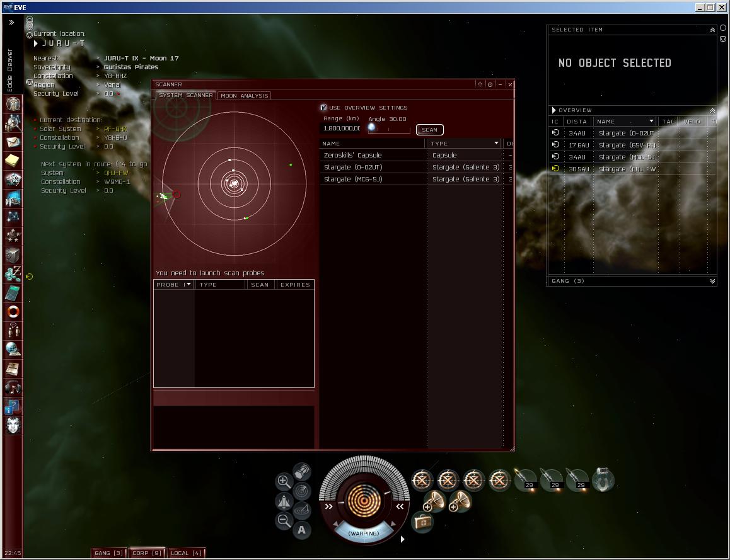Open the Jukebox headphones icon
Image resolution: width=730 pixels, height=560 pixels.
pyautogui.click(x=13, y=387)
